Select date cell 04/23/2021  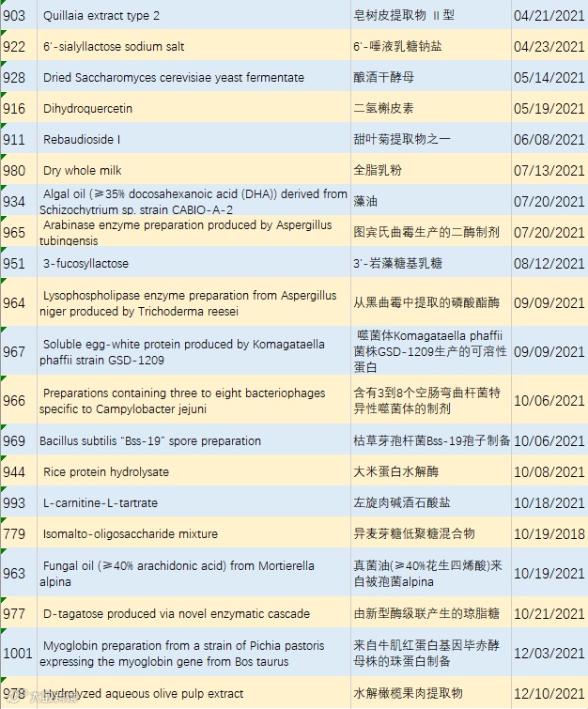pos(549,46)
